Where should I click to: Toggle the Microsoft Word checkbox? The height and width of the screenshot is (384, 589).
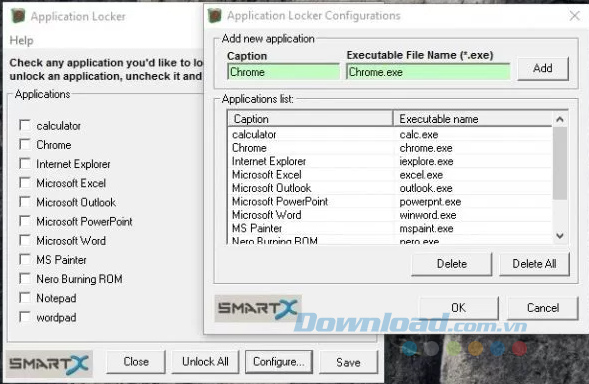[25, 240]
